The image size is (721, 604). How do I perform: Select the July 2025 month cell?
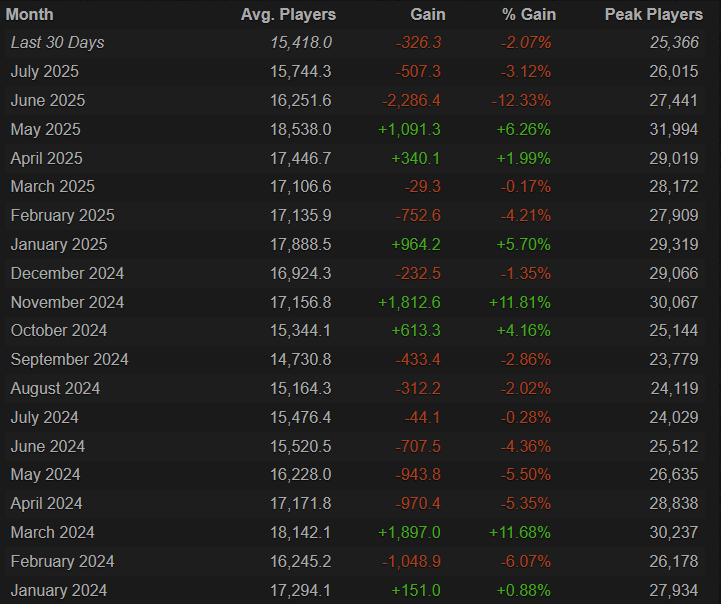point(44,72)
